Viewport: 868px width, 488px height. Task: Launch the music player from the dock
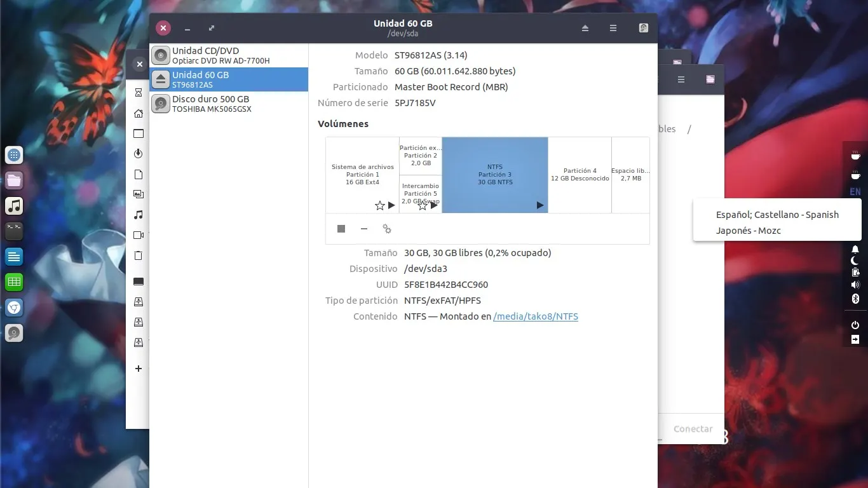pyautogui.click(x=13, y=205)
